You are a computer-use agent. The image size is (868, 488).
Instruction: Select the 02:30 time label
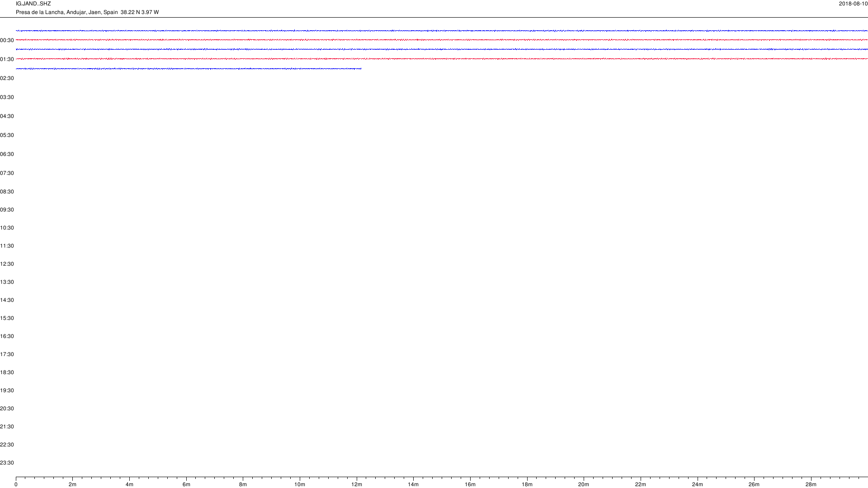[x=7, y=78]
